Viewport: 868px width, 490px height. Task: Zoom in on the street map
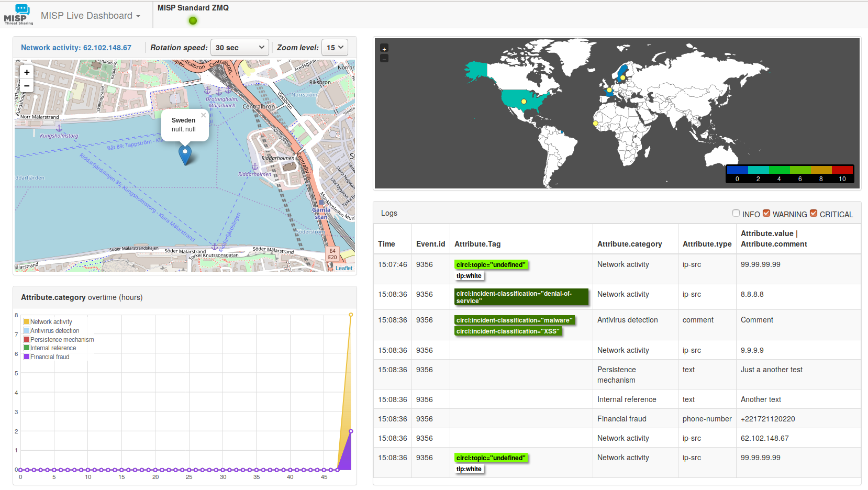27,72
